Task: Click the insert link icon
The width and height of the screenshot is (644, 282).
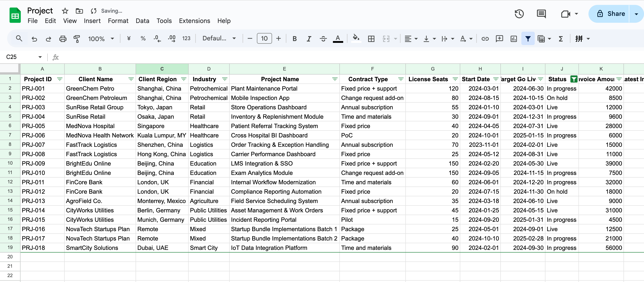Action: [x=485, y=39]
